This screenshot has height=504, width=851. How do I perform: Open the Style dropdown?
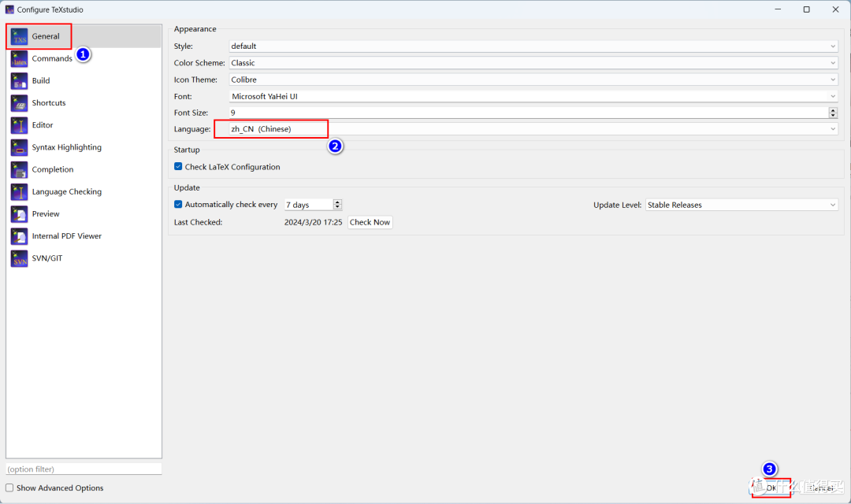[x=533, y=46]
